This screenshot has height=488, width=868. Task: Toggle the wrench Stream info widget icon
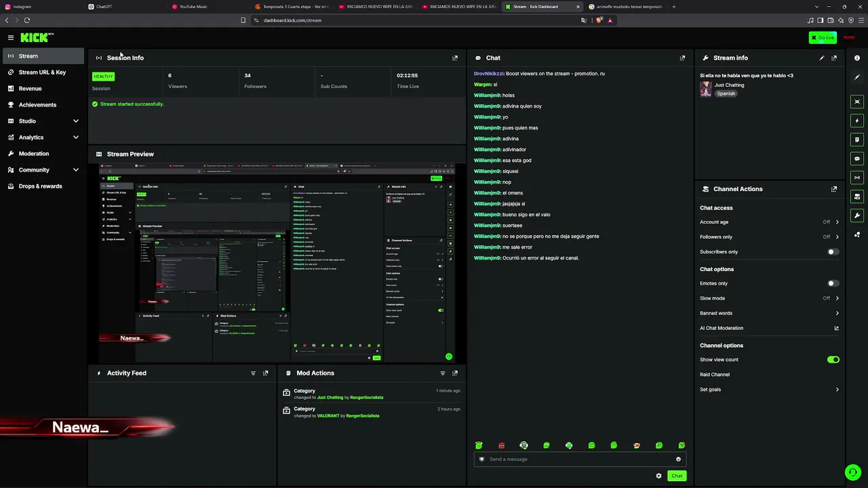pos(857,216)
